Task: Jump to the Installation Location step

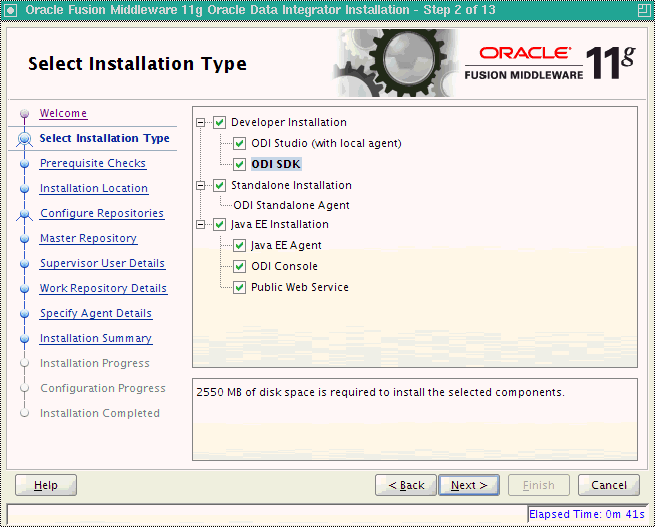Action: [94, 188]
